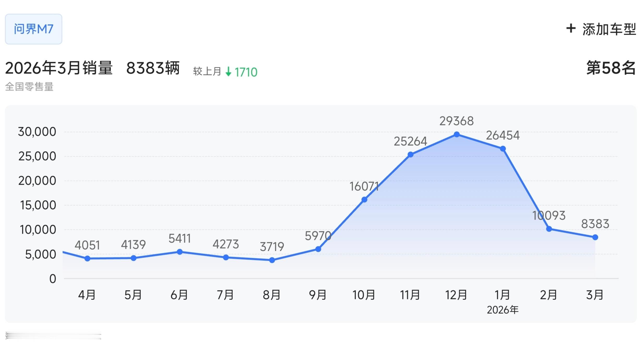Click the 7月 axis label
644x362 pixels.
click(x=225, y=295)
